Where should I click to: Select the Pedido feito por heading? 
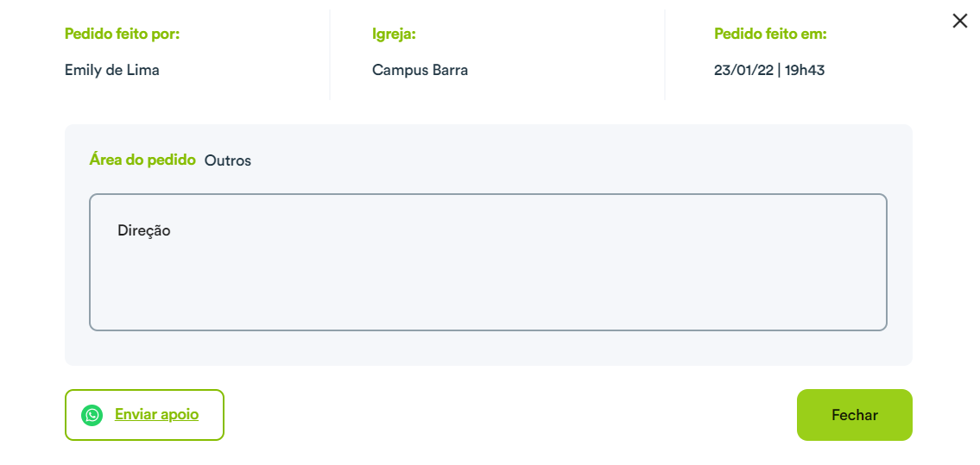122,34
